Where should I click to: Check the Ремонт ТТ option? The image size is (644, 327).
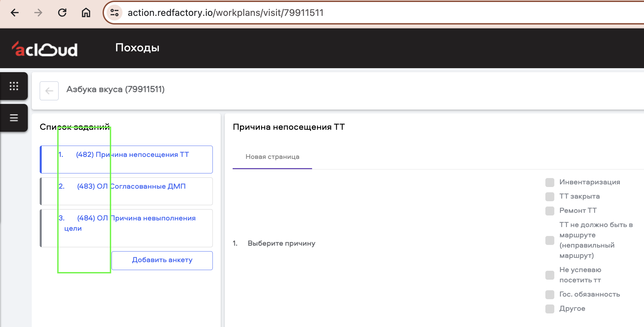click(550, 211)
